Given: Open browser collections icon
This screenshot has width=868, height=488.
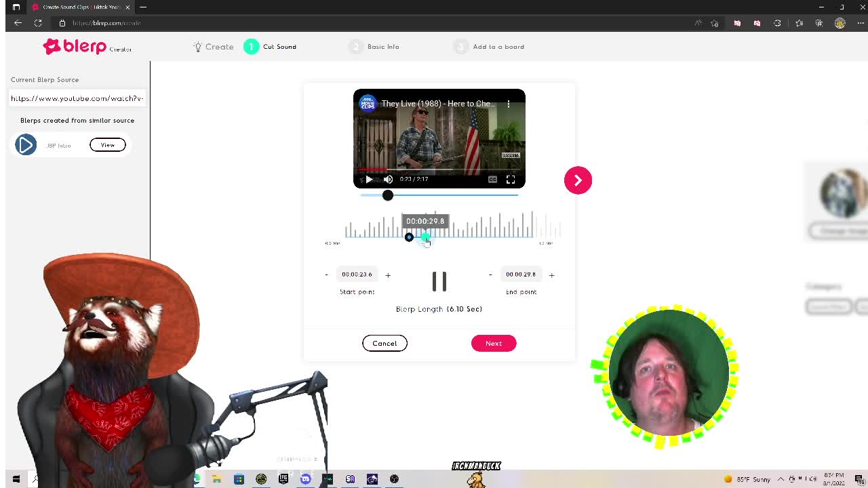Looking at the screenshot, I should tap(819, 23).
